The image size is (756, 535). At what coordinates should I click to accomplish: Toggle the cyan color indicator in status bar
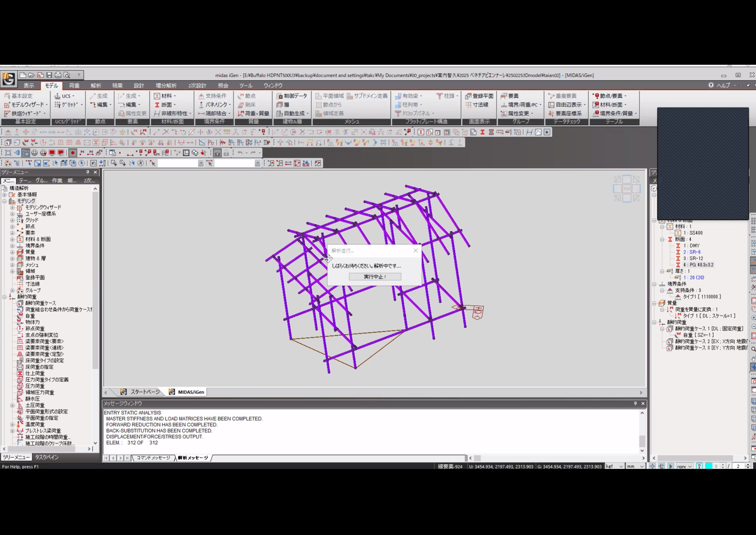(x=708, y=466)
